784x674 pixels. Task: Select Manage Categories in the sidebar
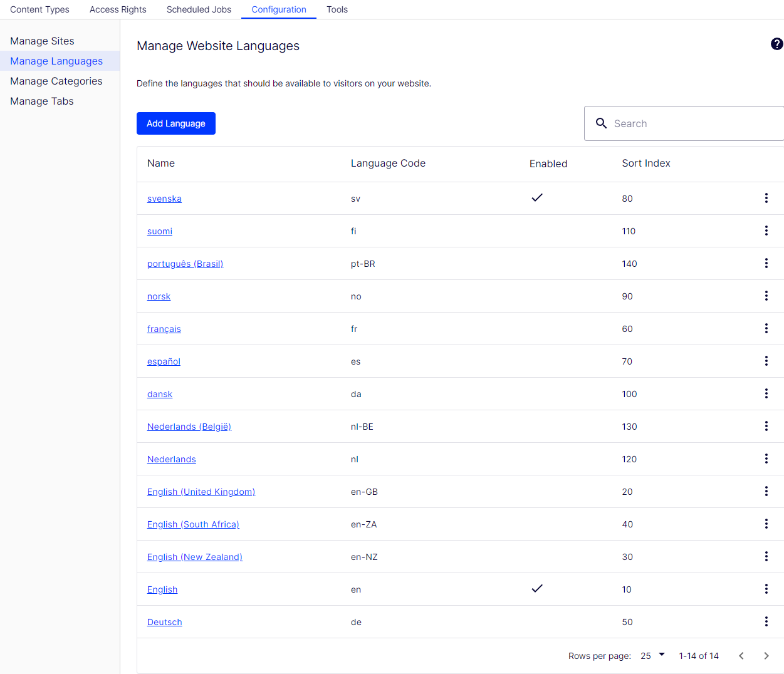coord(56,81)
